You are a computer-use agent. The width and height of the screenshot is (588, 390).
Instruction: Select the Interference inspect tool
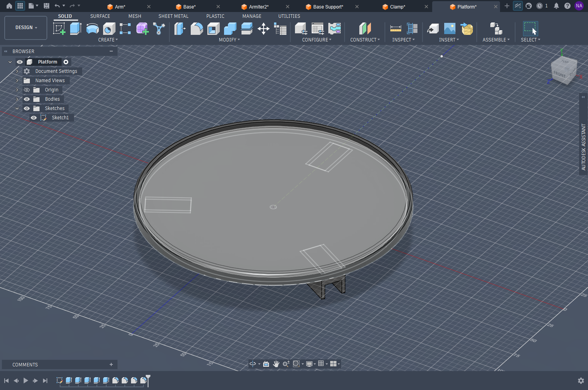coord(412,29)
